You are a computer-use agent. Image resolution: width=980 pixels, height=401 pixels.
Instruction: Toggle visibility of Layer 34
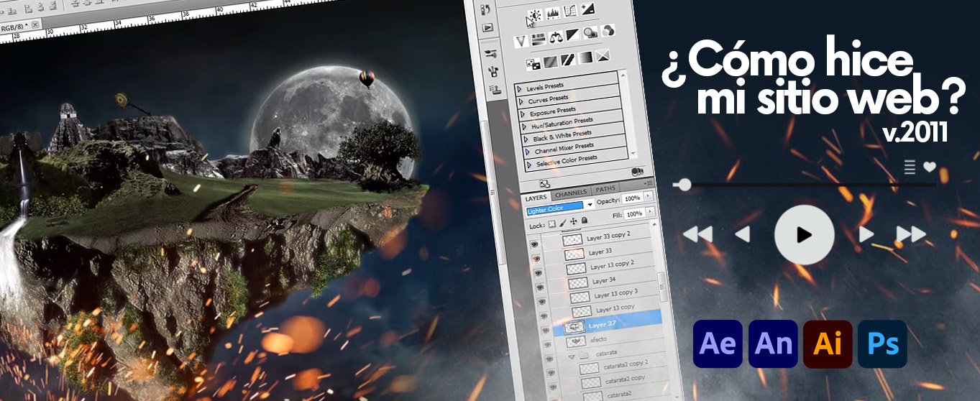(539, 287)
